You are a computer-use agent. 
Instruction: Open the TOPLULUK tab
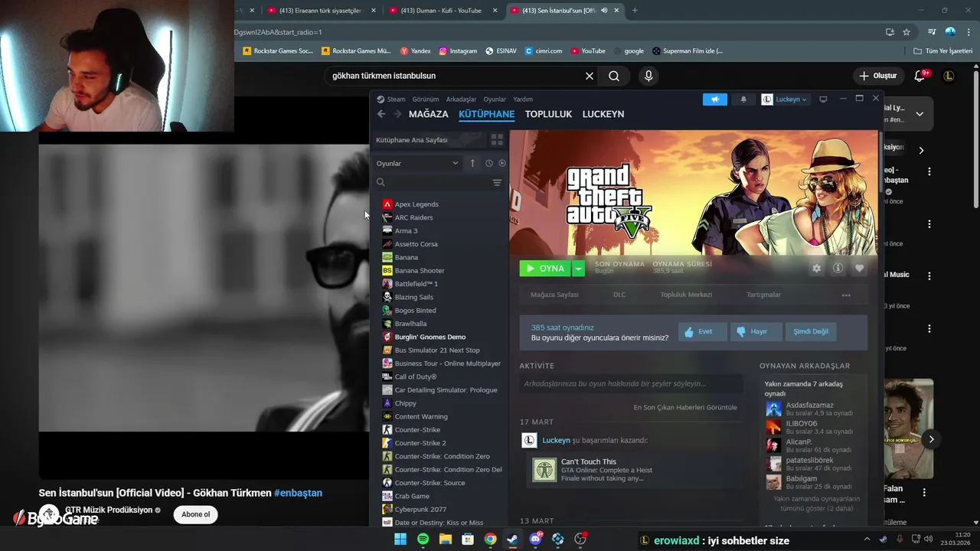(x=548, y=114)
